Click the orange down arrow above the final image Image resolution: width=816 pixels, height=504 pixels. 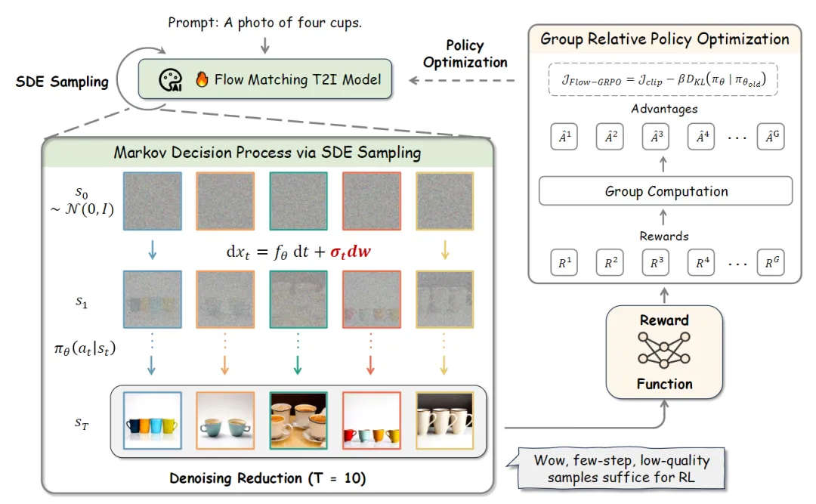(225, 366)
